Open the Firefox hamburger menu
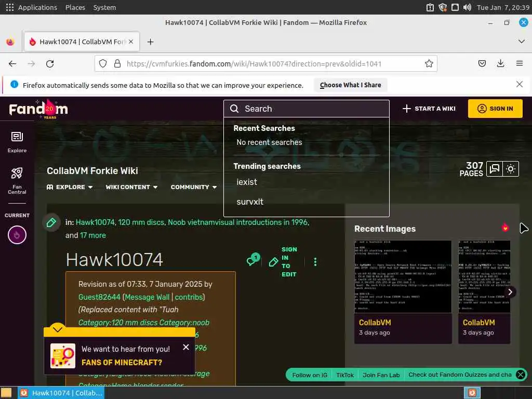532x399 pixels. pos(519,63)
